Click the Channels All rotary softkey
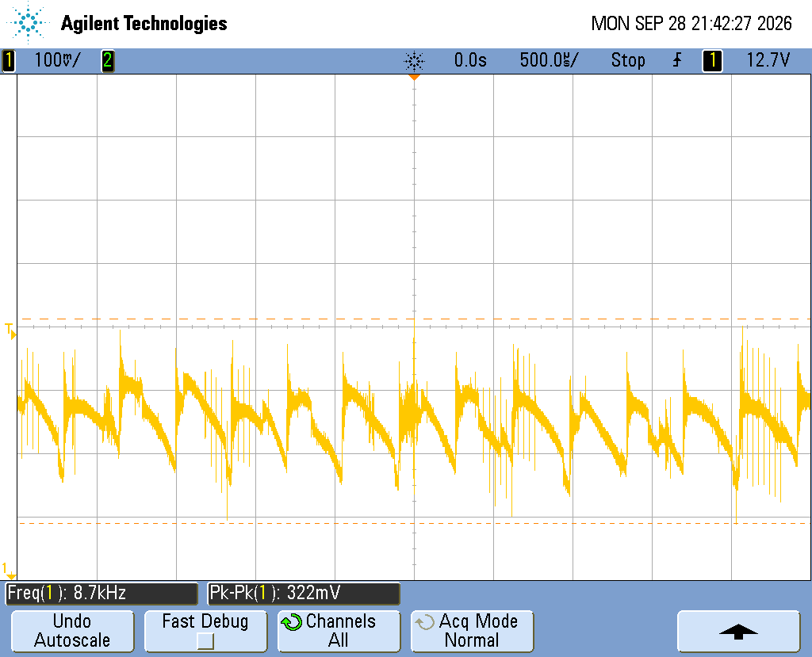812x657 pixels. point(339,631)
